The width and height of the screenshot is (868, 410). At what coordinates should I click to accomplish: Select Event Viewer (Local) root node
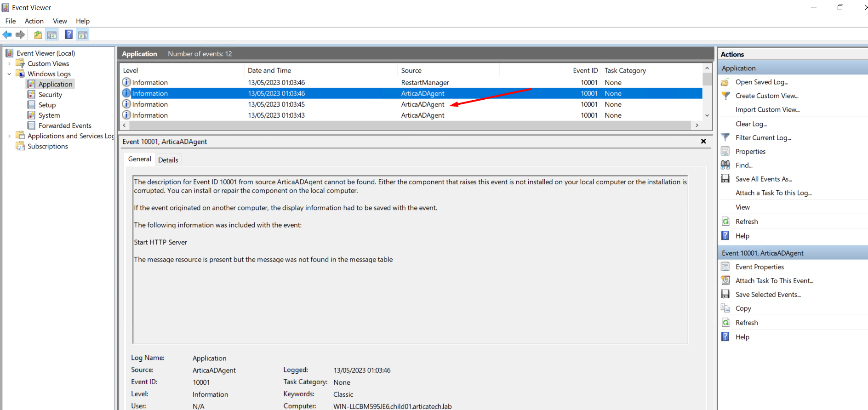coord(46,53)
